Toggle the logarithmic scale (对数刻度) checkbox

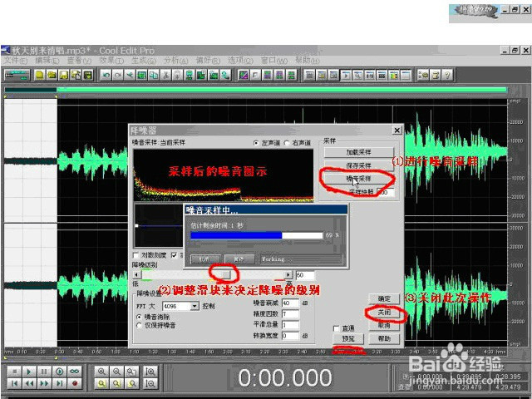(x=136, y=255)
